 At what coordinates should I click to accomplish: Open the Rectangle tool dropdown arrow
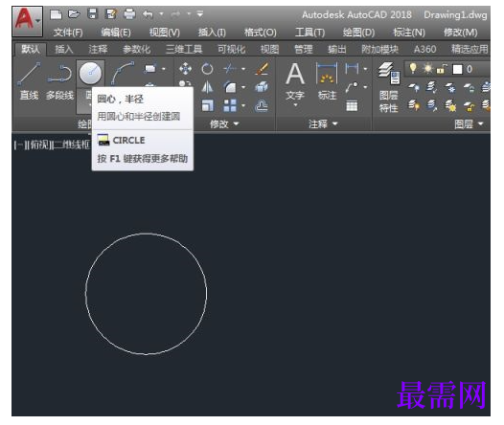164,69
